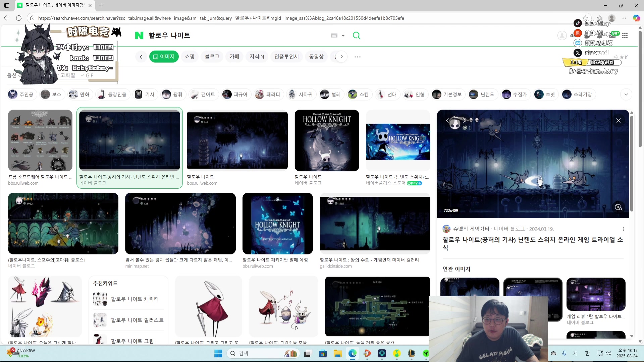This screenshot has height=362, width=644.
Task: Open the HOLLOW KNIGHT black cover thumbnail
Action: 327,140
